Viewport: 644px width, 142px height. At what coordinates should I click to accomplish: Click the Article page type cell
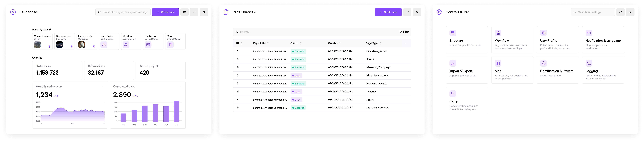[370, 100]
